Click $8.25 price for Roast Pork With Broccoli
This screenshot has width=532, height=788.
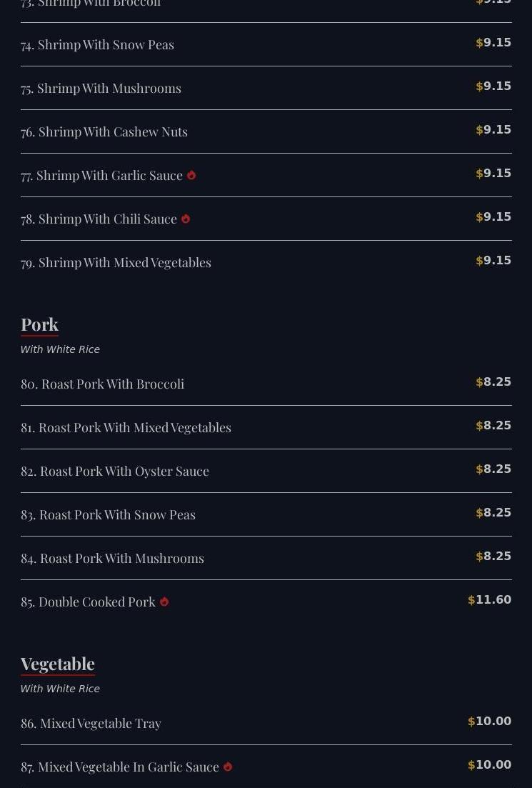493,382
